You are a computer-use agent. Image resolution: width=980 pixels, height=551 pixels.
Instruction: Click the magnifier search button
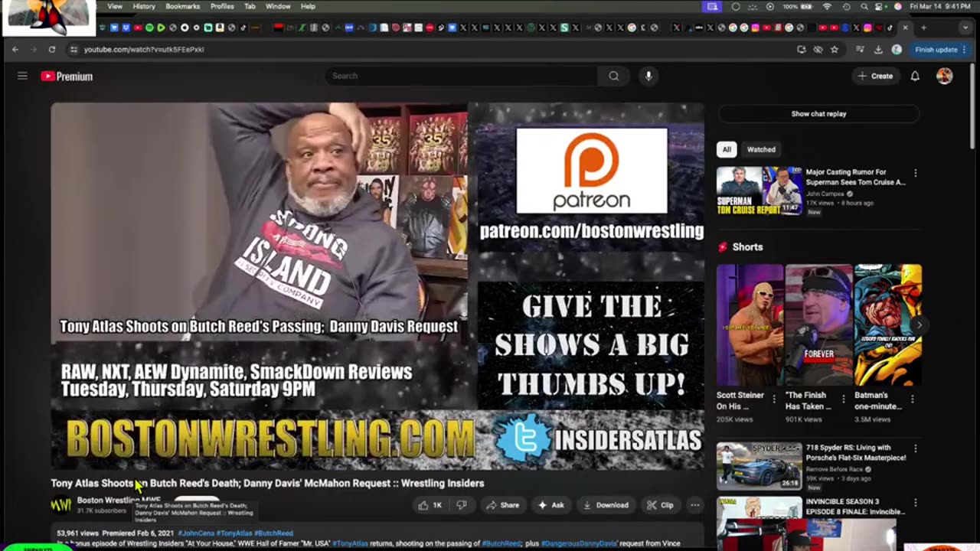click(613, 76)
